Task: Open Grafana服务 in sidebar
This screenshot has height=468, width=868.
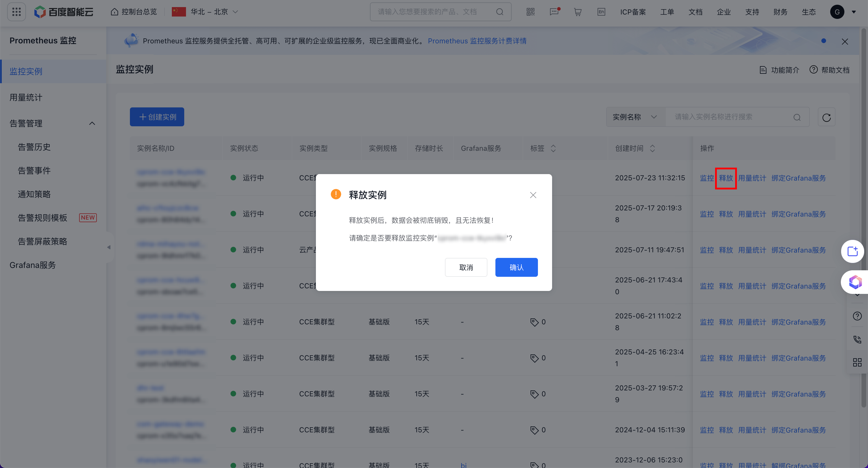Action: point(33,265)
